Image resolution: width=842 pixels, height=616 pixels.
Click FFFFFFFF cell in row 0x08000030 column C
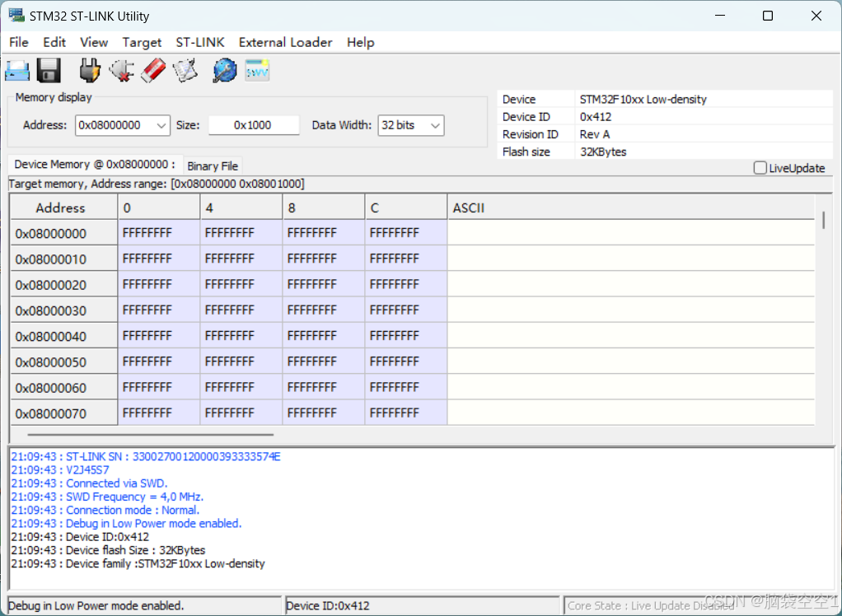pos(406,310)
